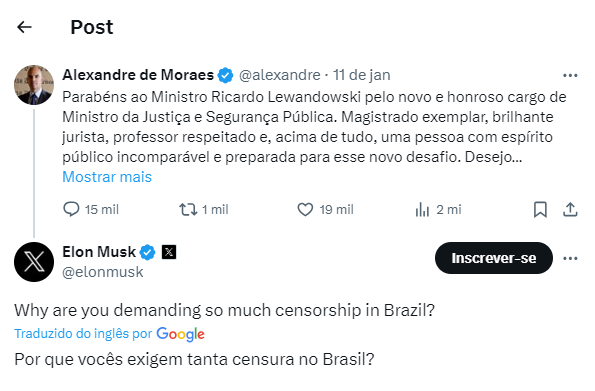Screen dimensions: 595x391
Task: Bookmark the Alexandre de Moraes post
Action: [x=540, y=210]
